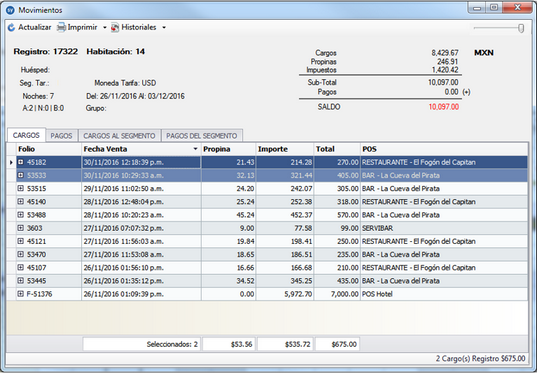Select the POS Hotel cell
Viewport: 537px width, 374px height.
tap(444, 294)
